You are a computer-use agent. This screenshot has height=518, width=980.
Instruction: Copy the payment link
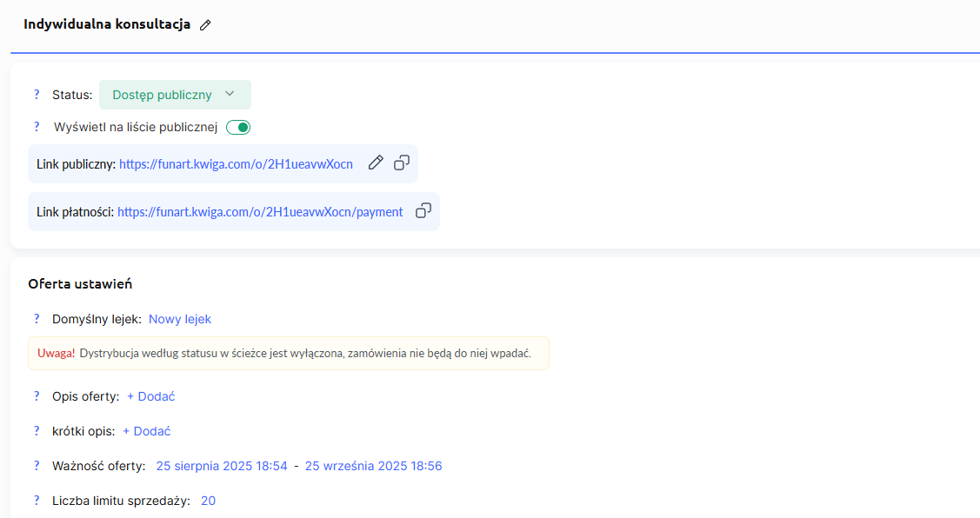(x=423, y=211)
